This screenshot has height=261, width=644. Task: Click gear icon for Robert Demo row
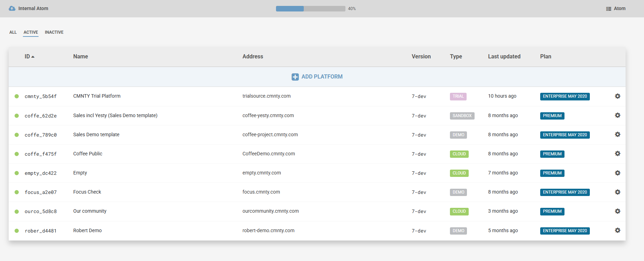pos(617,230)
